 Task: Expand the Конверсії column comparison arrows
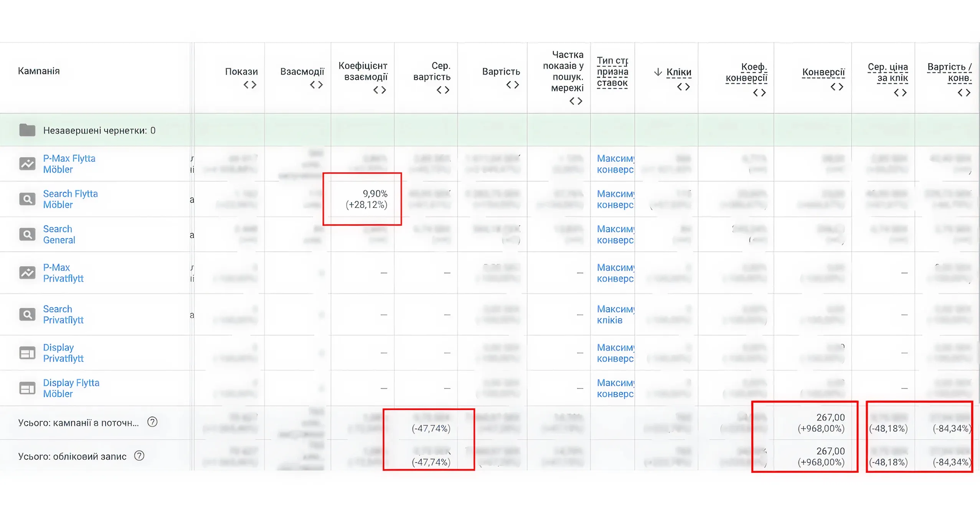(x=837, y=87)
